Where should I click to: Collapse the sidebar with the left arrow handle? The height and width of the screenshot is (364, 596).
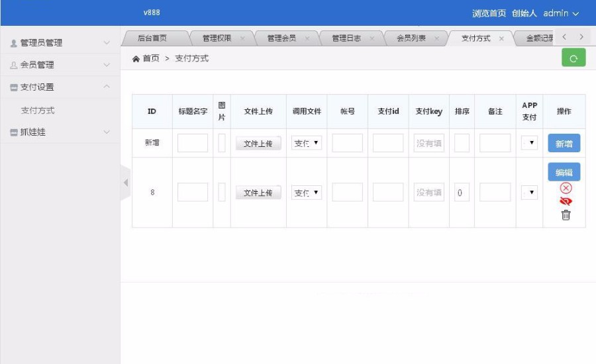coord(125,183)
